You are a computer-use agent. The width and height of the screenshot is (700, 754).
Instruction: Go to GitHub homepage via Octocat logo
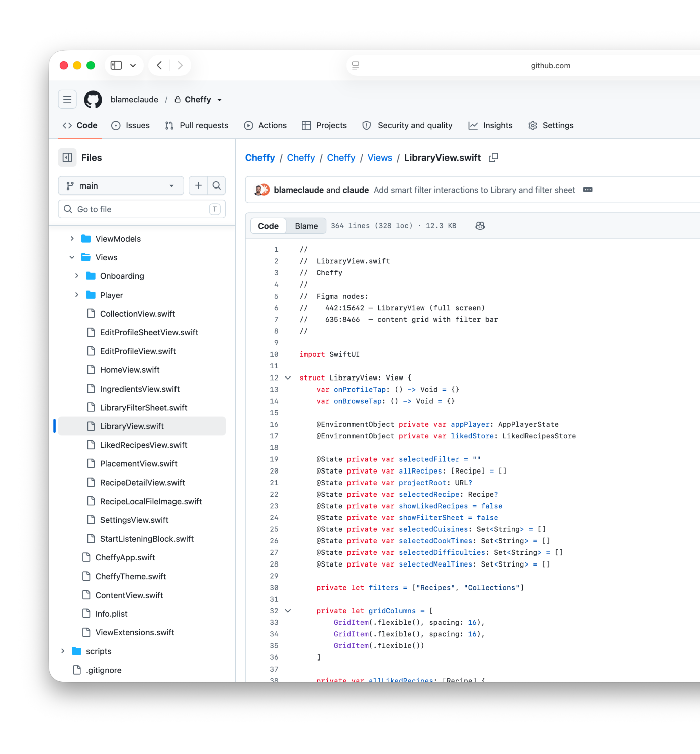[93, 100]
